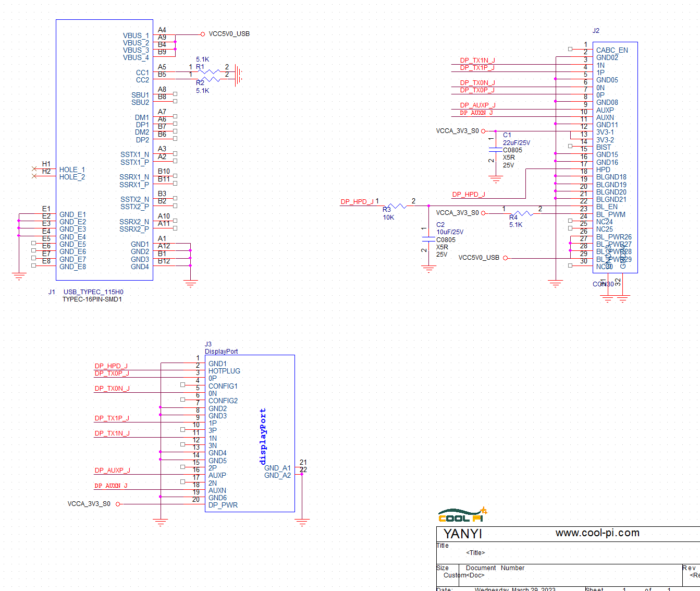Select the TYPEC-16PIN-SMD1 footprint label
700x591 pixels.
(92, 299)
